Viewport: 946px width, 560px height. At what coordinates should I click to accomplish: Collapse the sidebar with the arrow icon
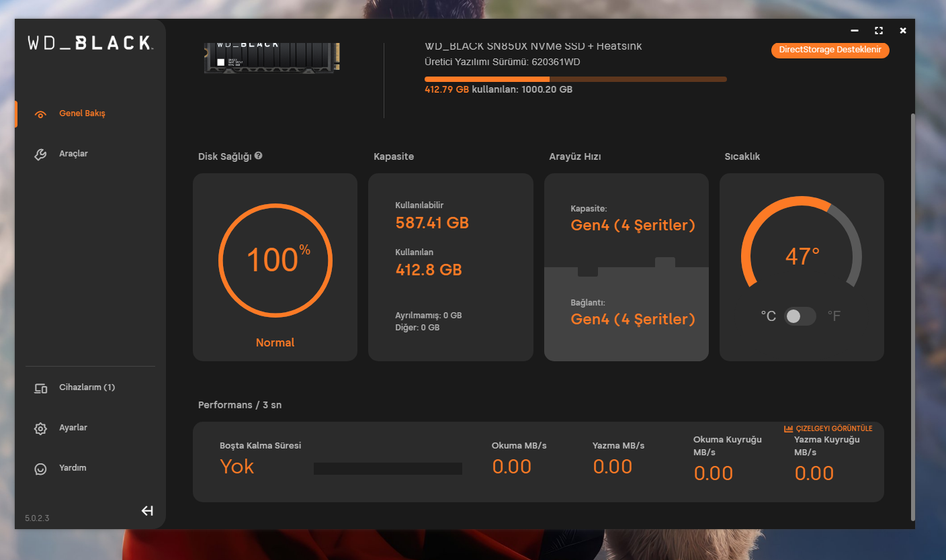pyautogui.click(x=147, y=511)
